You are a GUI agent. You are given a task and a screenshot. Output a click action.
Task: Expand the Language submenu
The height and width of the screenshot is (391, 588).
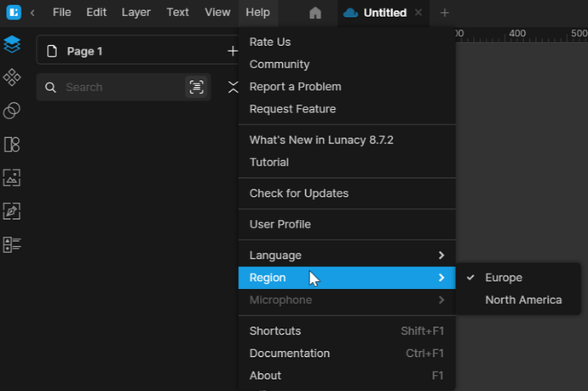coord(347,256)
